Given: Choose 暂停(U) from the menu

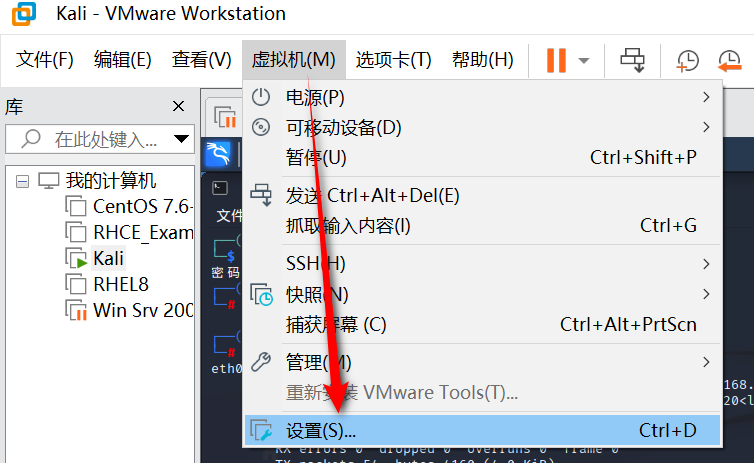Looking at the screenshot, I should 482,157.
